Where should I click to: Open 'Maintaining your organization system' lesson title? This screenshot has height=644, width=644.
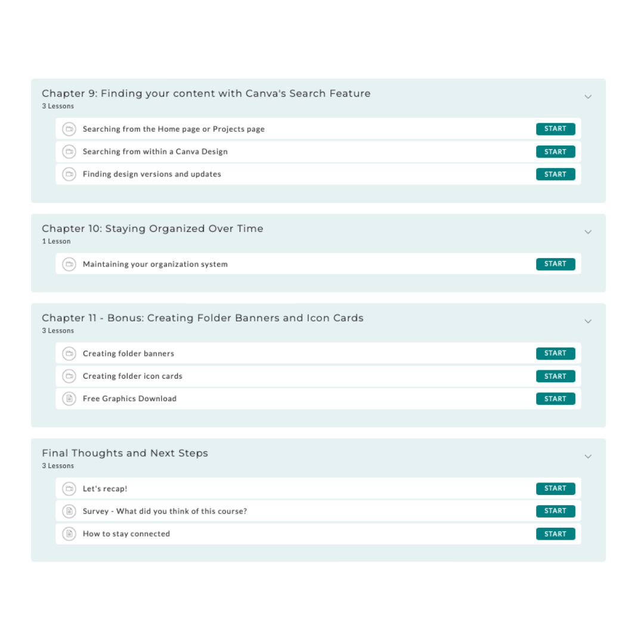(155, 264)
